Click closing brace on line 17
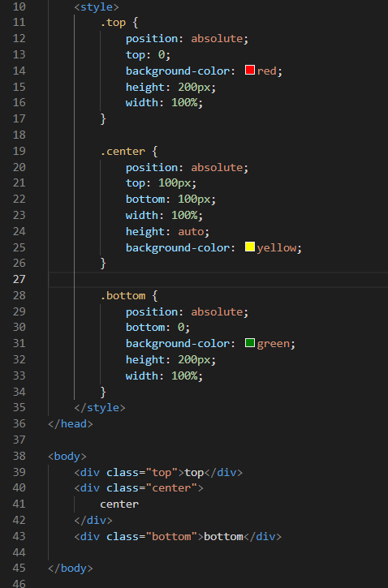Screen dimensions: 388x588 pos(103,119)
